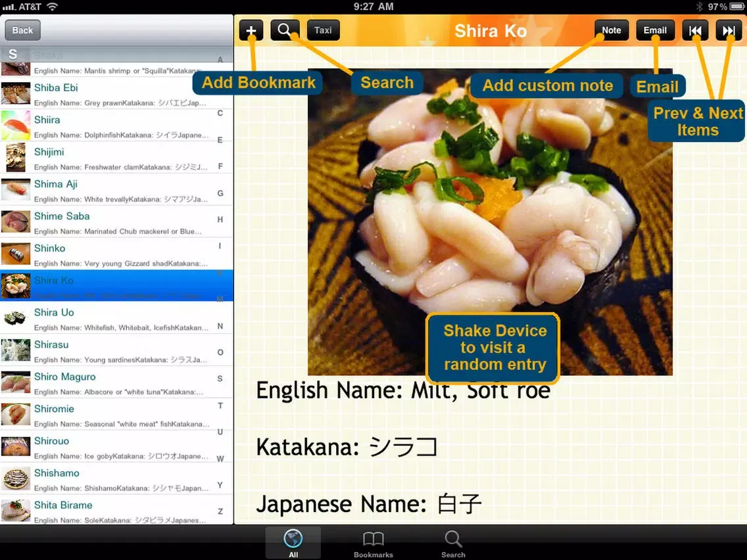Screen dimensions: 747x560
Task: Select the Shiba Ebi entry
Action: click(x=117, y=94)
